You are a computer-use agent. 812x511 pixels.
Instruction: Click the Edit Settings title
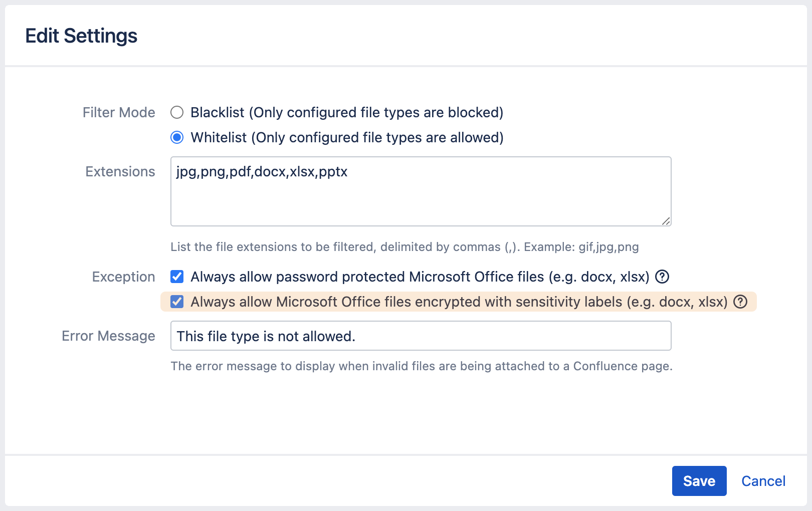point(82,35)
